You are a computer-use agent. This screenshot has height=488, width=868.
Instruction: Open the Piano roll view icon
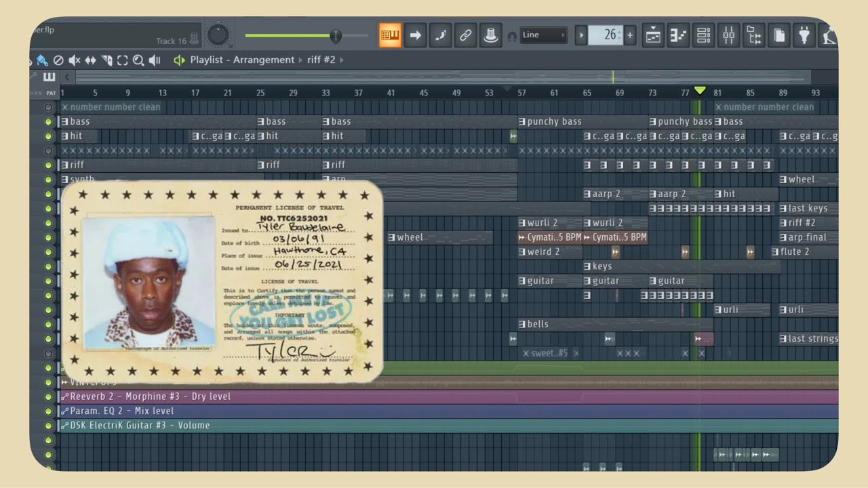tap(678, 35)
